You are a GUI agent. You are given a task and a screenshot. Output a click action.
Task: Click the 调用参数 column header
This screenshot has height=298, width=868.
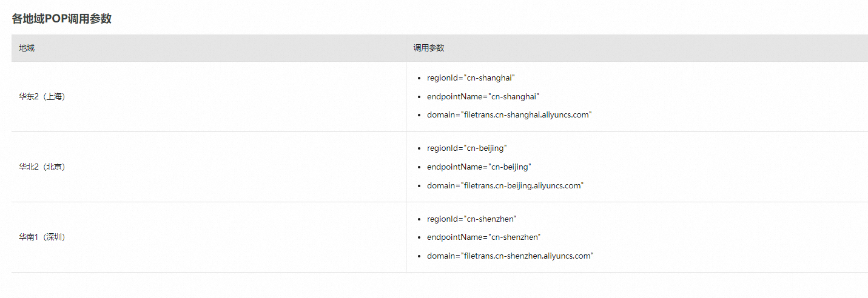click(429, 48)
